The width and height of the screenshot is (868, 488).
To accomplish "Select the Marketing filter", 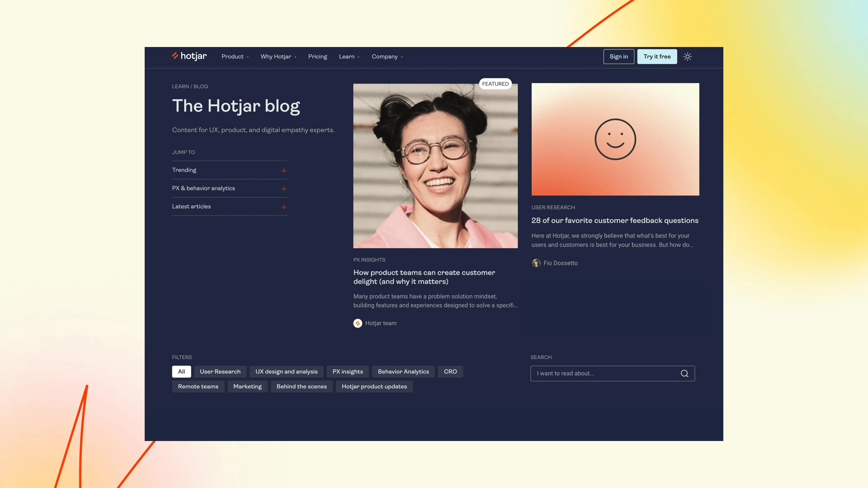I will pyautogui.click(x=247, y=386).
